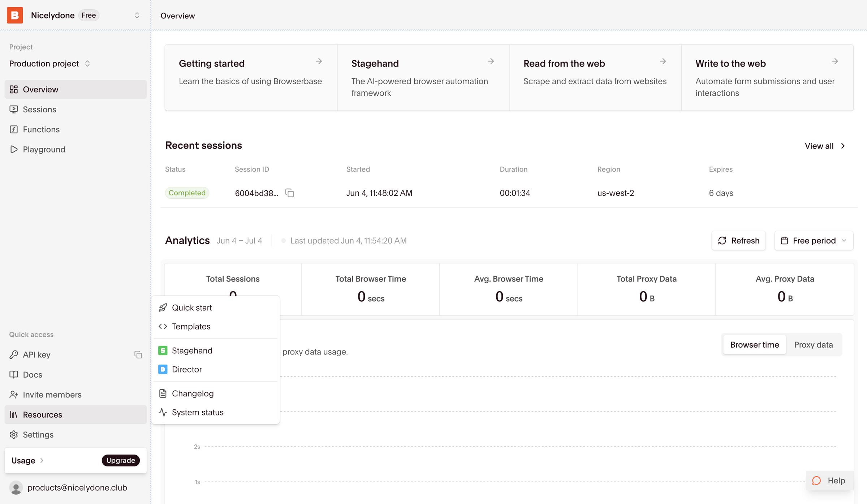
Task: Open the Help button
Action: [x=829, y=481]
